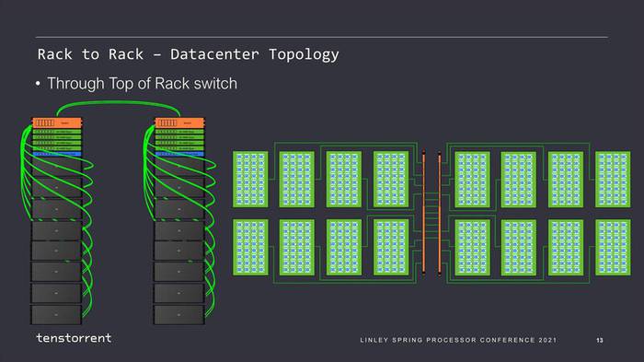Select the top-left chip grid of the left group
644x362 pixels.
[x=250, y=180]
